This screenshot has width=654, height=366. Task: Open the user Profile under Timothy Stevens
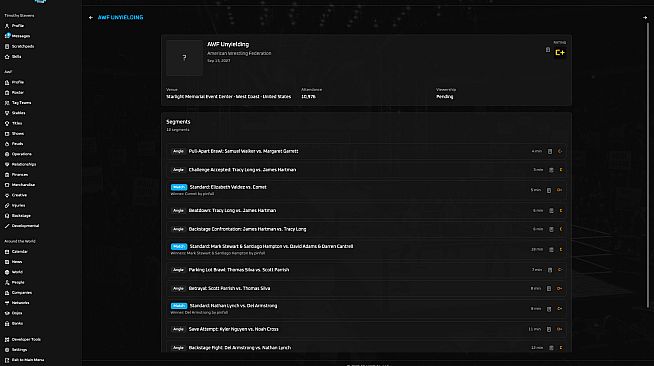click(18, 26)
